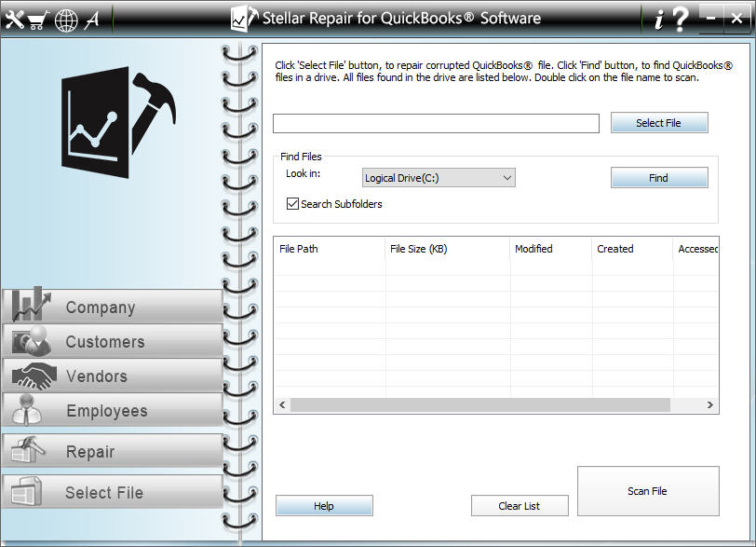756x547 pixels.
Task: Click the globe website icon
Action: click(x=66, y=19)
